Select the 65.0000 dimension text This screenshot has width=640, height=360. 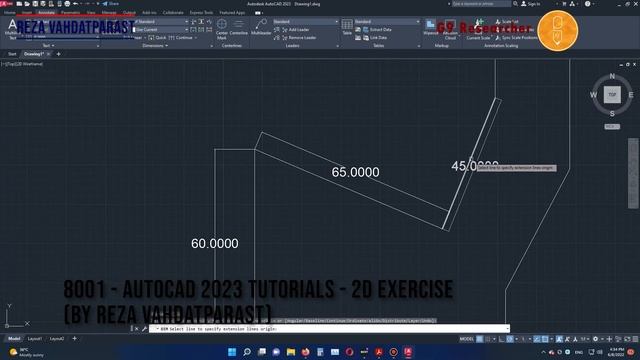tap(355, 172)
